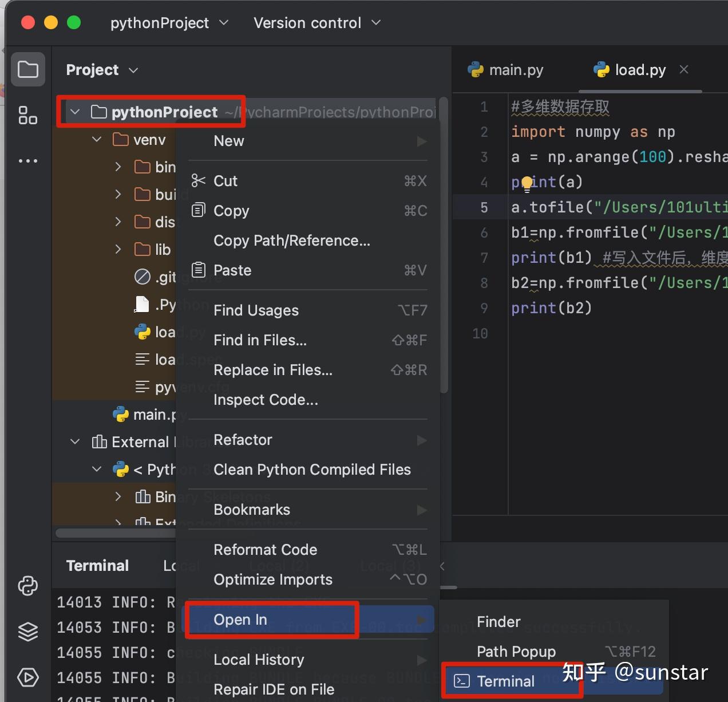Viewport: 728px width, 702px height.
Task: Click the scissors icon next to Cut
Action: (x=197, y=180)
